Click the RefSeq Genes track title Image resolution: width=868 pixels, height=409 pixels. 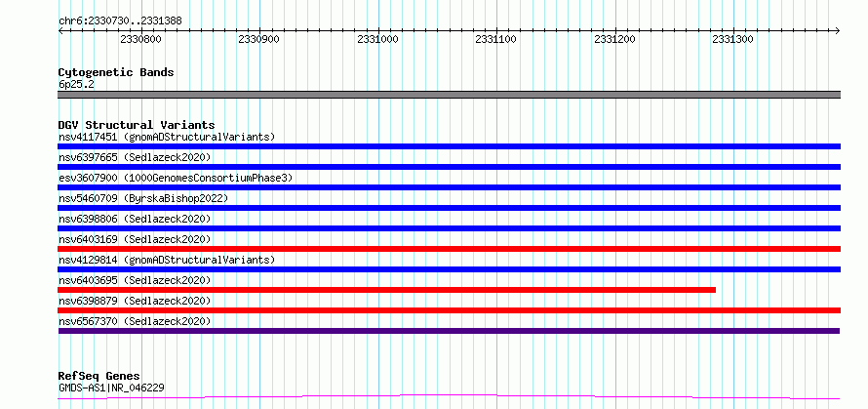[x=99, y=377]
